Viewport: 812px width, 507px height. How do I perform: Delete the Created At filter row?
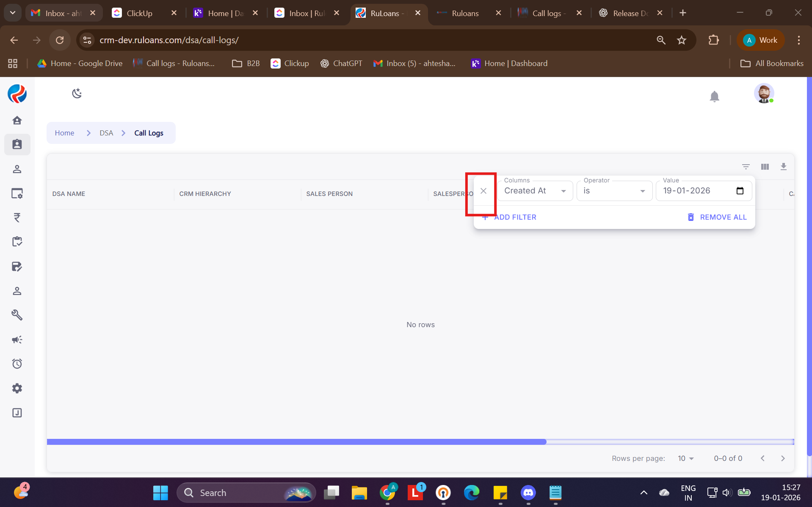click(483, 191)
